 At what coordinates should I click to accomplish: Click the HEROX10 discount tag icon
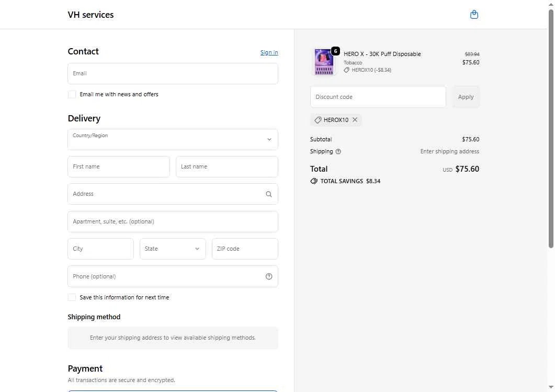coord(318,120)
